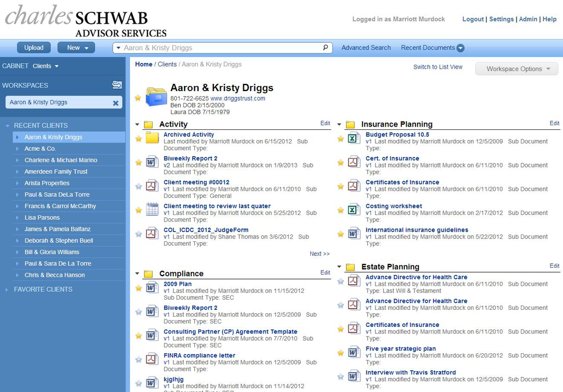563x392 pixels.
Task: Open the Recent Documents arrow icon
Action: coord(461,48)
